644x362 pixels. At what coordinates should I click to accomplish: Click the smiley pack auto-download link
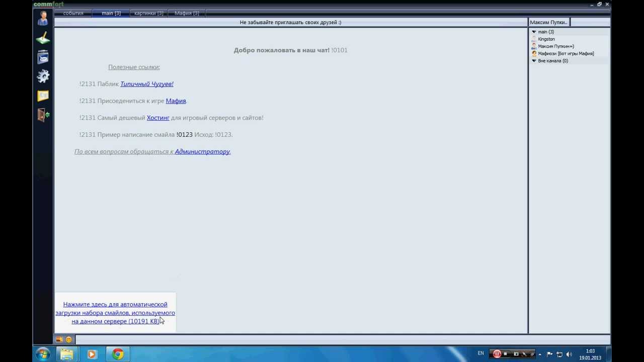tap(115, 313)
